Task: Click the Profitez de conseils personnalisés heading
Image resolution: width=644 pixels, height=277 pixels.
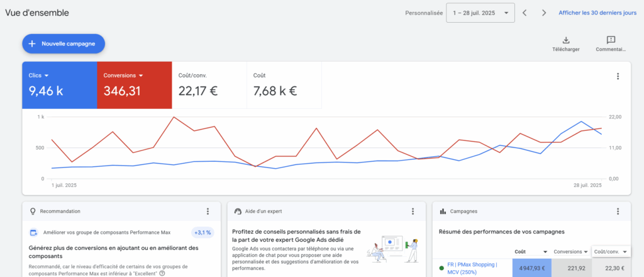Action: coord(297,235)
